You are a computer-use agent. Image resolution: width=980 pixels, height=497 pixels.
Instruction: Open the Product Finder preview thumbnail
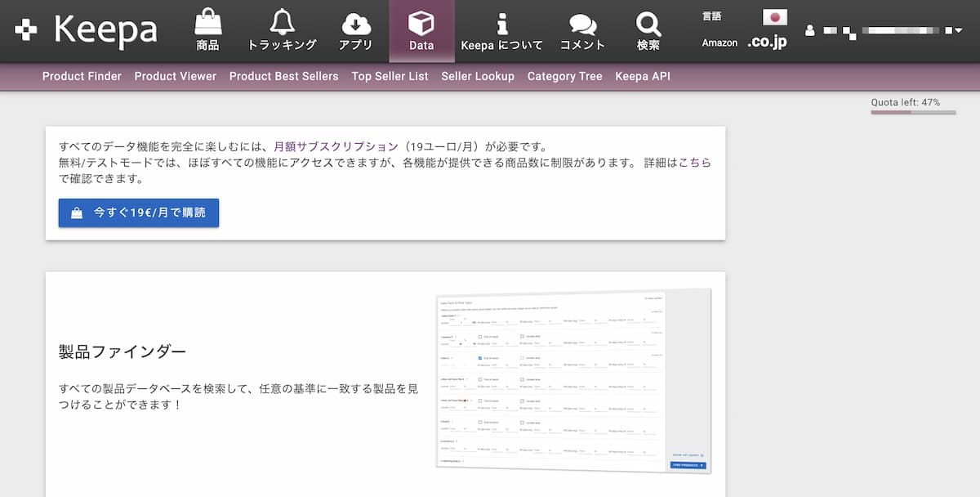pos(573,379)
